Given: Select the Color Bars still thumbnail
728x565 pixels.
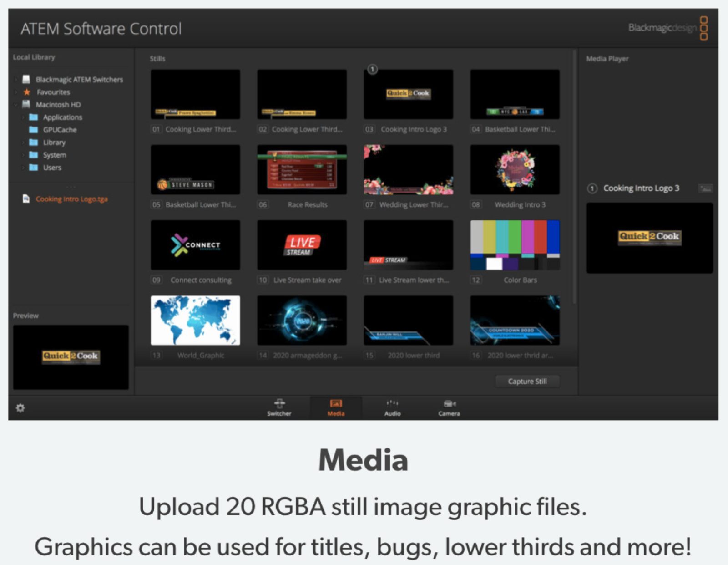Looking at the screenshot, I should pos(515,245).
